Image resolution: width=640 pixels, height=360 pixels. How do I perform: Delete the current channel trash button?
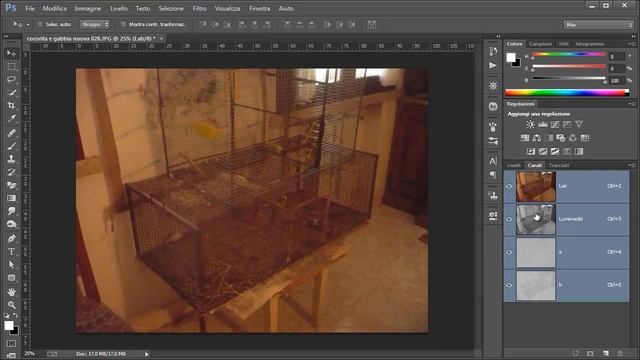click(620, 353)
